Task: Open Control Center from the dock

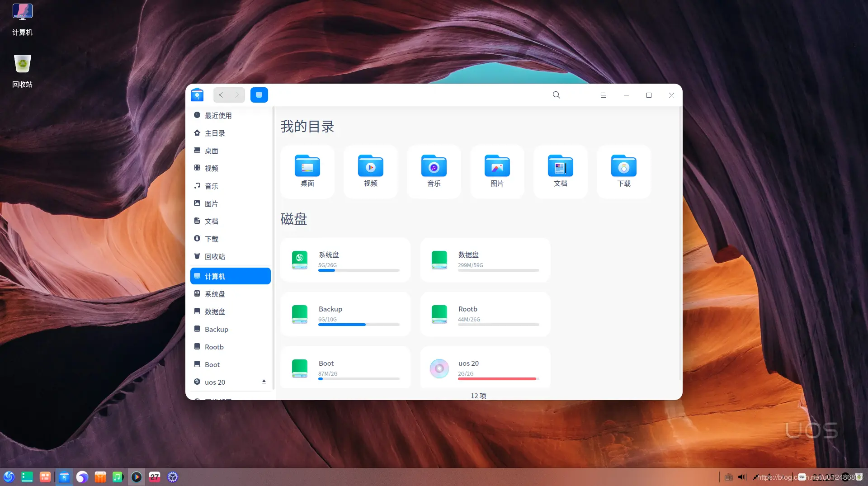Action: pos(172,477)
